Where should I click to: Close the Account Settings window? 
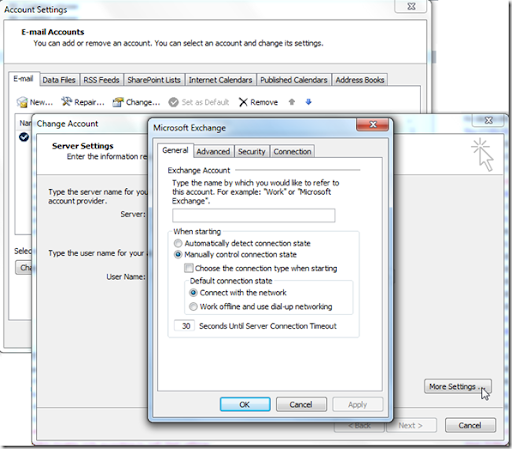click(411, 6)
